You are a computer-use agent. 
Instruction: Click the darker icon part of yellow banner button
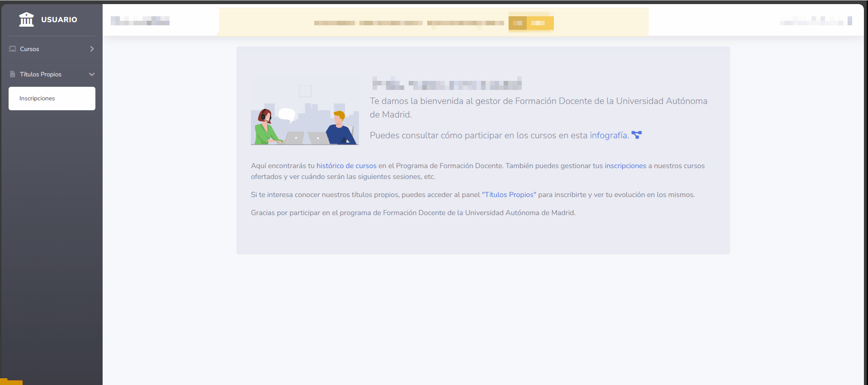click(518, 23)
